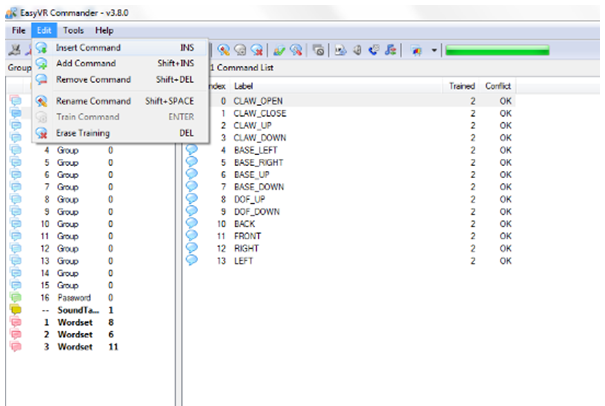Click the green progress bar in the toolbar
This screenshot has height=406, width=605.
click(x=497, y=50)
